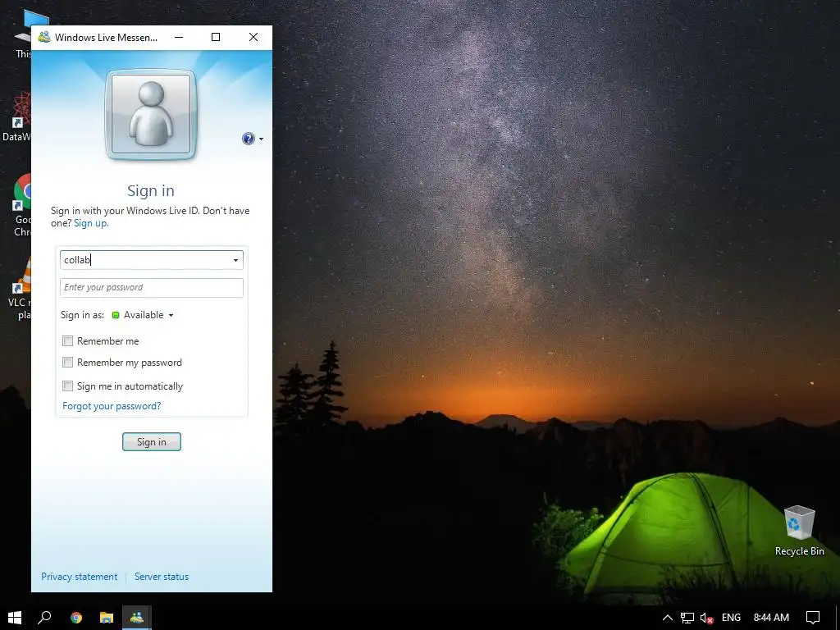Select the Google Chrome desktop shortcut
Screen dimensions: 840x630
pyautogui.click(x=21, y=205)
